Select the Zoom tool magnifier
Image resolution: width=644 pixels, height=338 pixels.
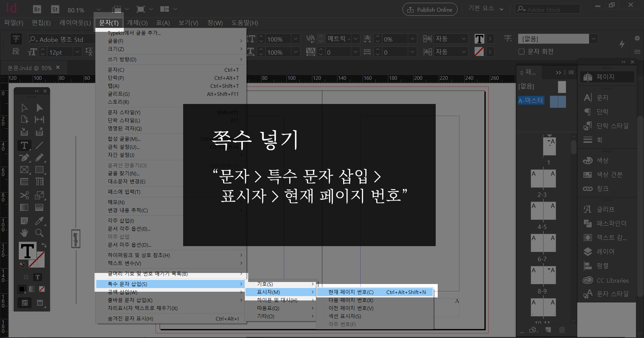[x=40, y=233]
